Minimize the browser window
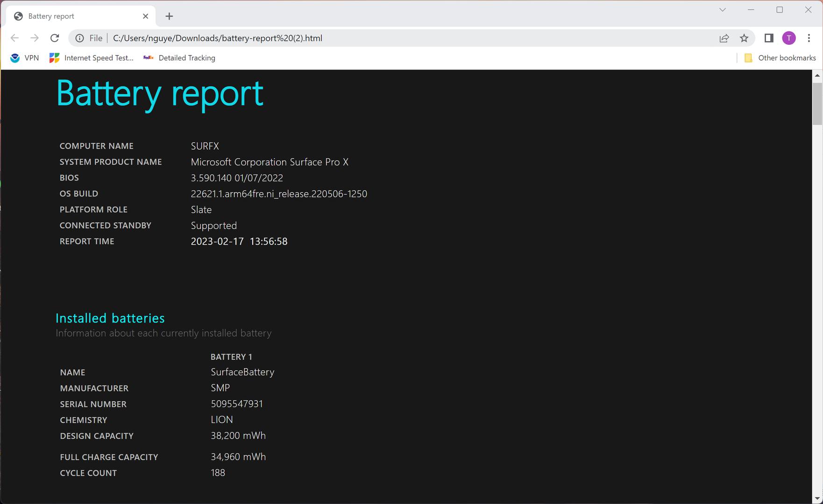 (751, 10)
